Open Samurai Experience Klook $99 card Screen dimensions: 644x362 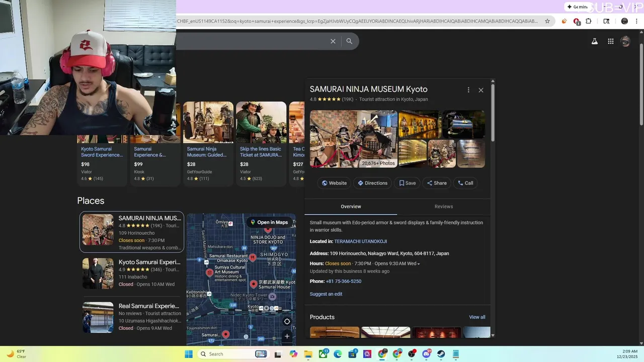pos(155,162)
